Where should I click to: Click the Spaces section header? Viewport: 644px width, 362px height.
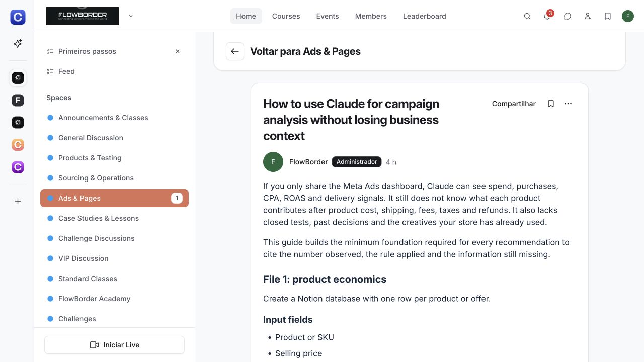point(59,98)
